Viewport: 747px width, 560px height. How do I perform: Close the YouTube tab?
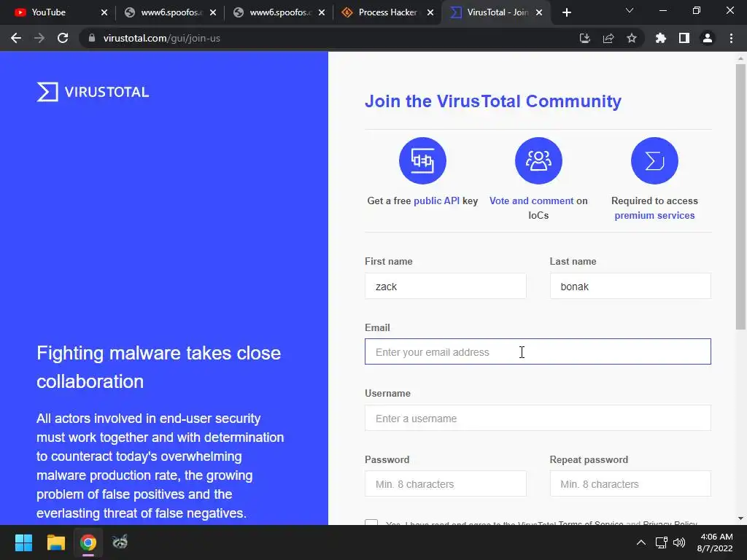tap(104, 12)
